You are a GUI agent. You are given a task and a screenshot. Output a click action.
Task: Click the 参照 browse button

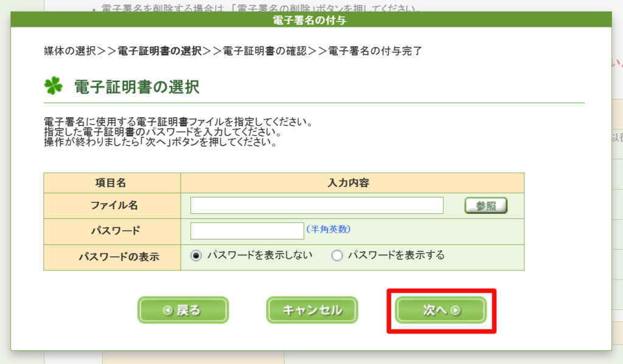(486, 206)
